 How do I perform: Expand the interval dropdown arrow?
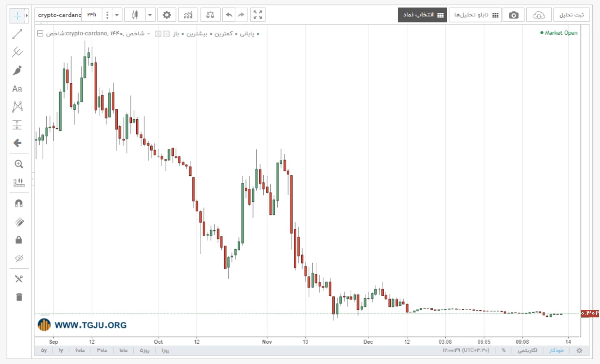click(x=117, y=15)
